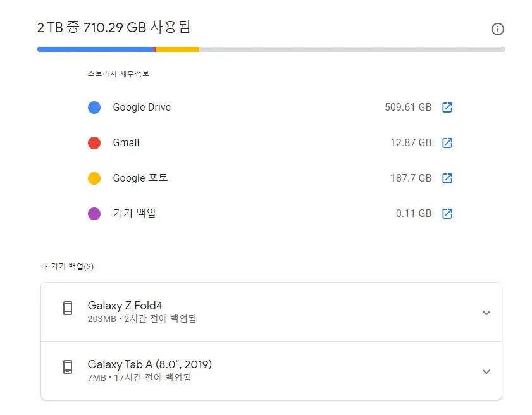Click the yellow Google 포토 legend dot

pos(94,178)
